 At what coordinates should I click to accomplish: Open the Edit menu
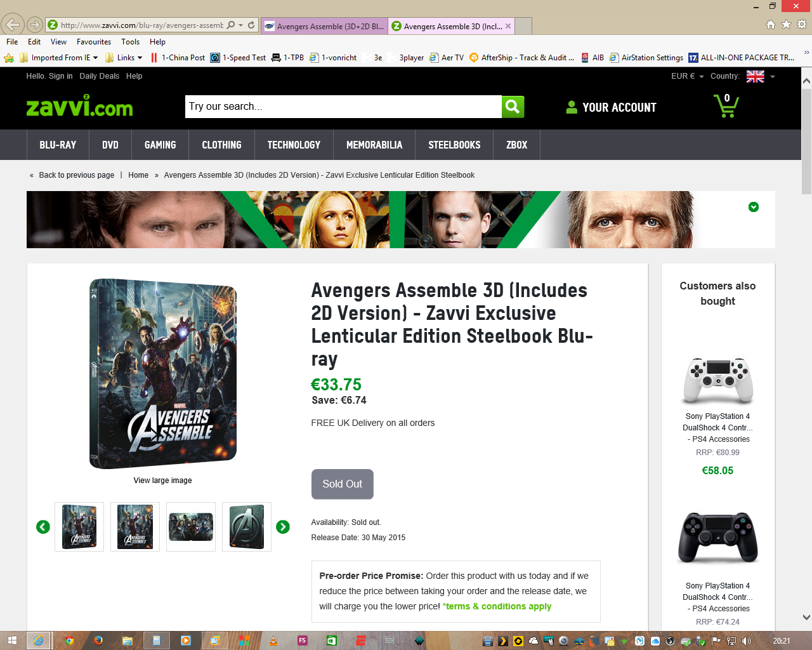[x=34, y=42]
